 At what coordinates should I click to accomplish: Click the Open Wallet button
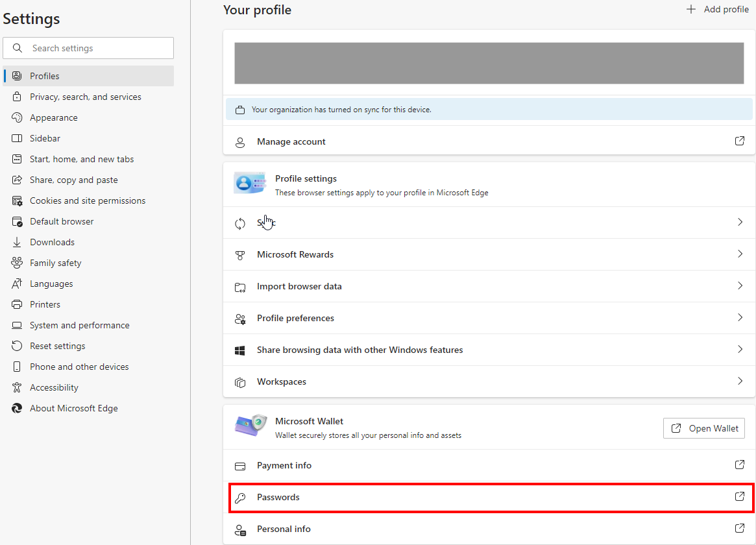coord(704,428)
